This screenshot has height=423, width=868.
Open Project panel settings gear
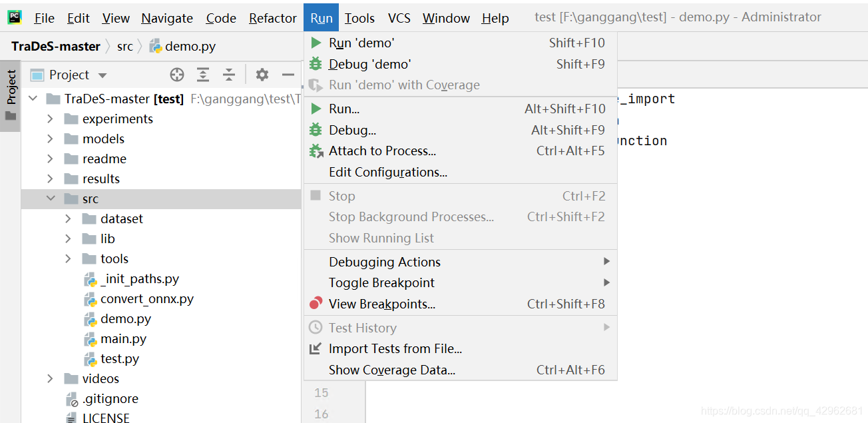point(262,75)
